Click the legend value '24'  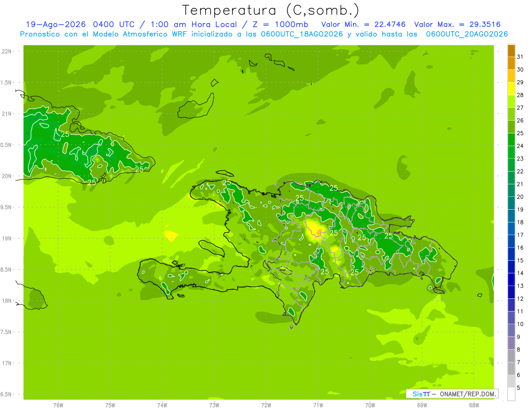coord(520,146)
